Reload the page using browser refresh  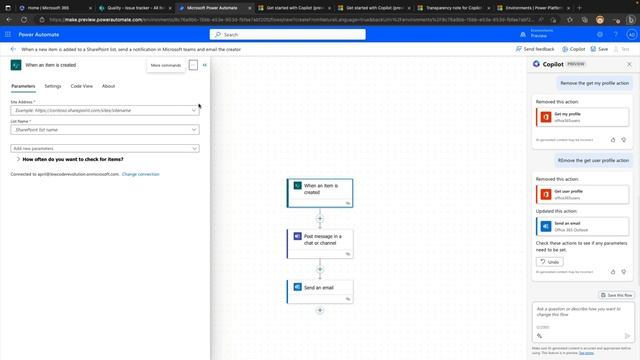coord(24,20)
